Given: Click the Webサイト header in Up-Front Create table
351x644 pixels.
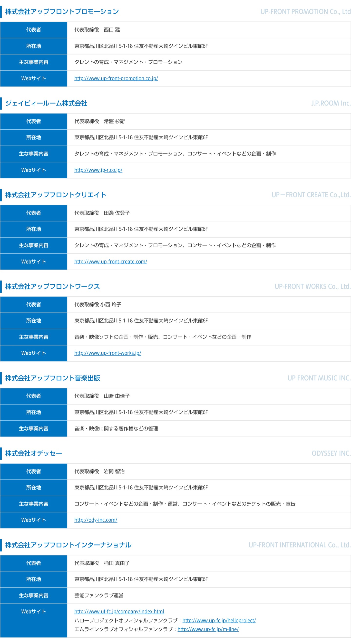Looking at the screenshot, I should click(34, 261).
